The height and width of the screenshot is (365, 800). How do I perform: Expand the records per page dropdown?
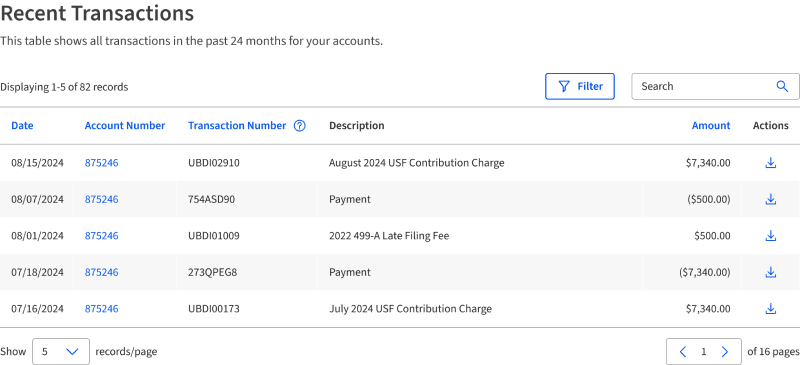(x=61, y=351)
